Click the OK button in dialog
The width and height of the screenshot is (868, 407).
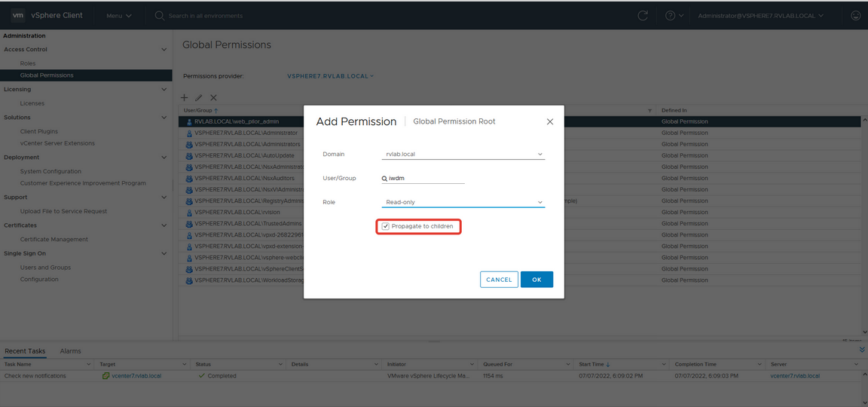point(537,280)
